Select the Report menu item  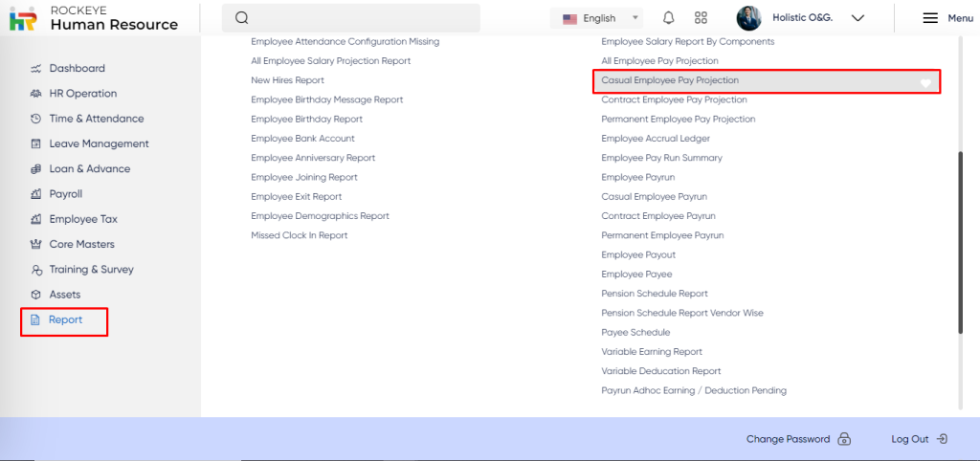[66, 319]
